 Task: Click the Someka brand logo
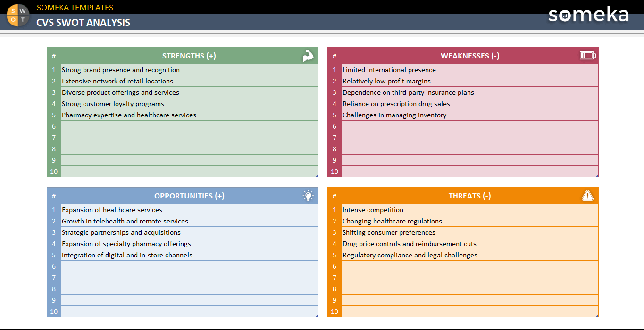coord(588,14)
